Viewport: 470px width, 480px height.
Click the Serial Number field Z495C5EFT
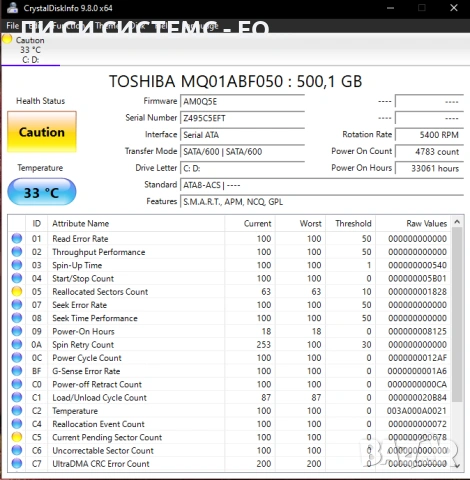[242, 118]
